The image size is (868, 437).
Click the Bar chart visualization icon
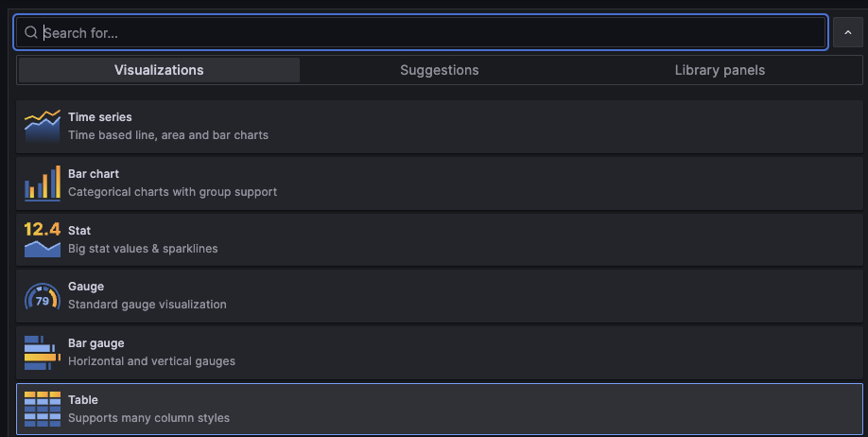pos(42,183)
